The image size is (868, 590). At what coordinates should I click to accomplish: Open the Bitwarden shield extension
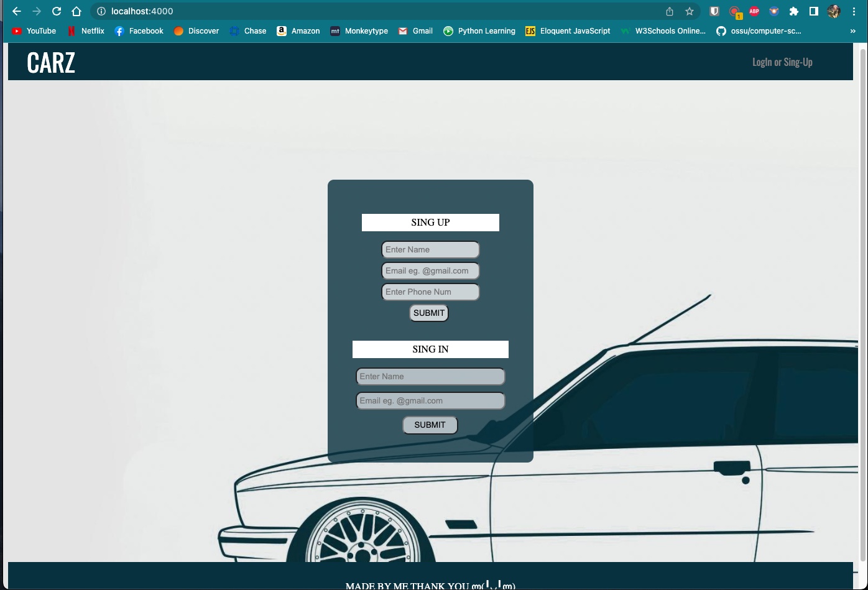pyautogui.click(x=714, y=11)
